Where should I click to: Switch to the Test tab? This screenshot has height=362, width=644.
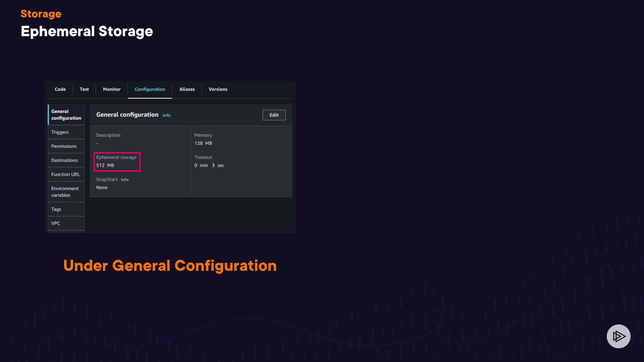[84, 89]
